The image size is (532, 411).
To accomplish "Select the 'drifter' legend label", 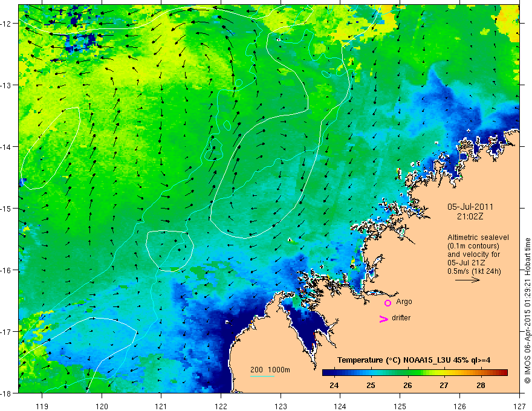I will pos(401,318).
